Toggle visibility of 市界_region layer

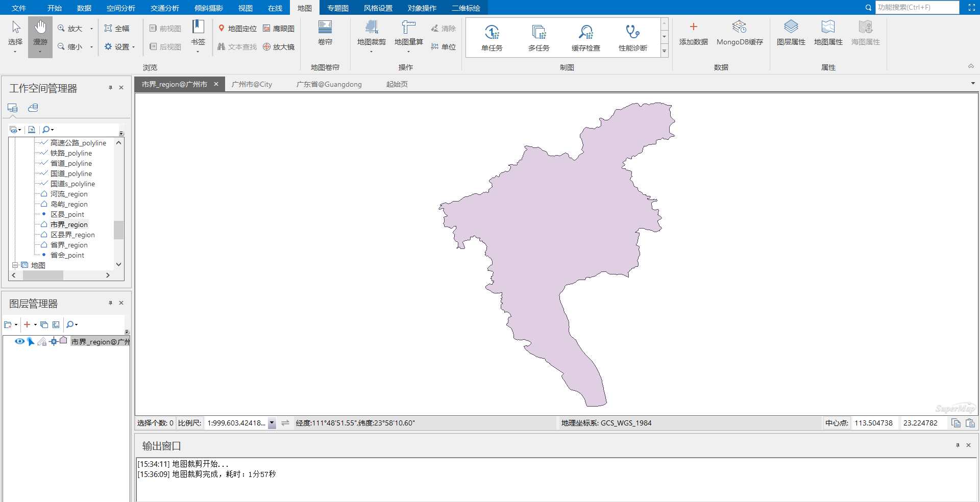(19, 341)
